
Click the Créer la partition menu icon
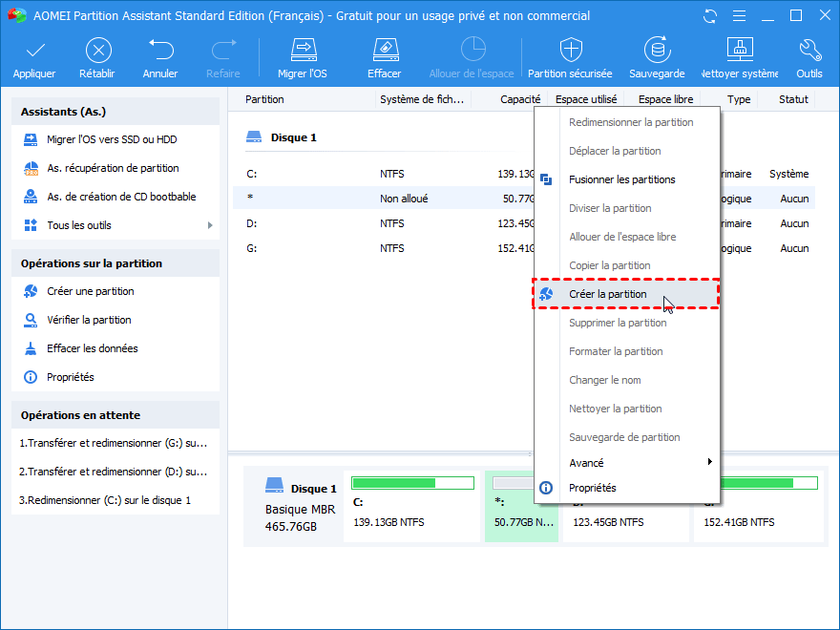point(546,294)
